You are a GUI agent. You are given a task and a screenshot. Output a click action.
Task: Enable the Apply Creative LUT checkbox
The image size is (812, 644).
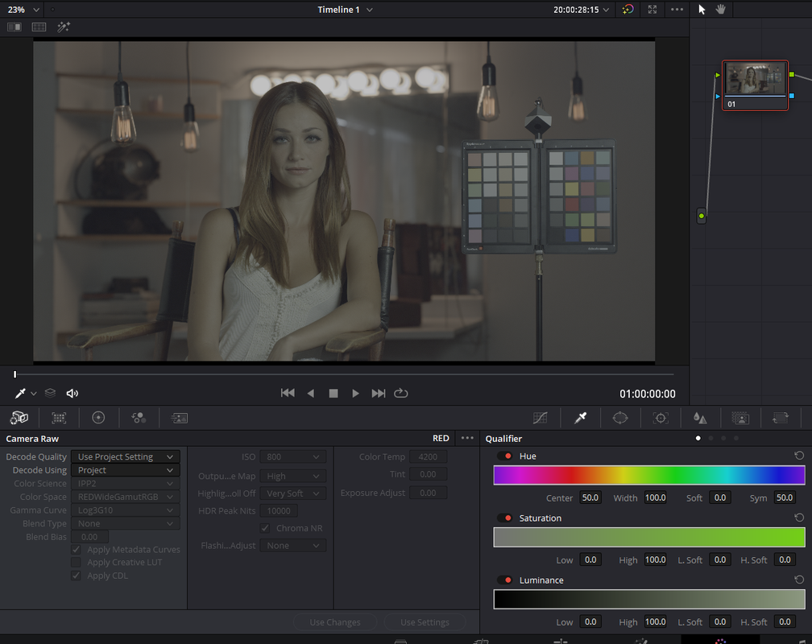[x=76, y=562]
